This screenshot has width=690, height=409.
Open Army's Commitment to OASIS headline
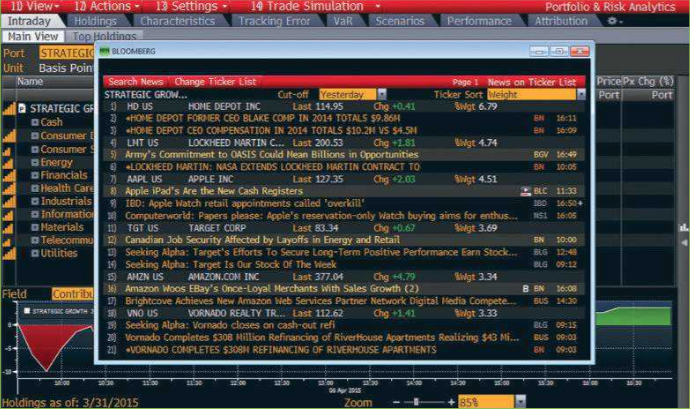point(272,155)
